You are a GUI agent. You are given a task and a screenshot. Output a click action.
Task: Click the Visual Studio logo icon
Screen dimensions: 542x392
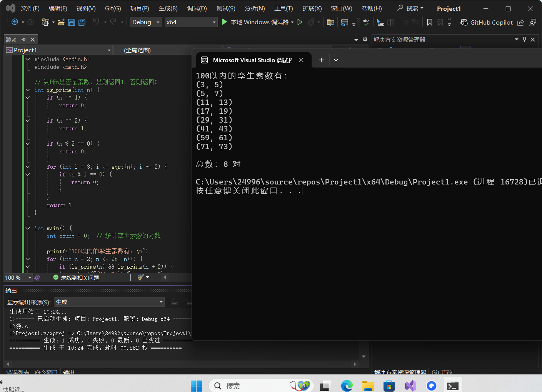11,8
